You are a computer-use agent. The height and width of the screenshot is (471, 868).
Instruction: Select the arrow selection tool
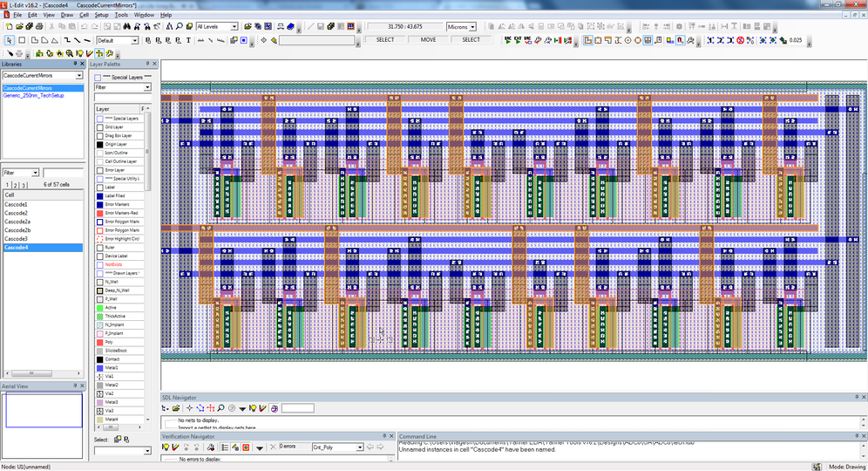[x=10, y=40]
